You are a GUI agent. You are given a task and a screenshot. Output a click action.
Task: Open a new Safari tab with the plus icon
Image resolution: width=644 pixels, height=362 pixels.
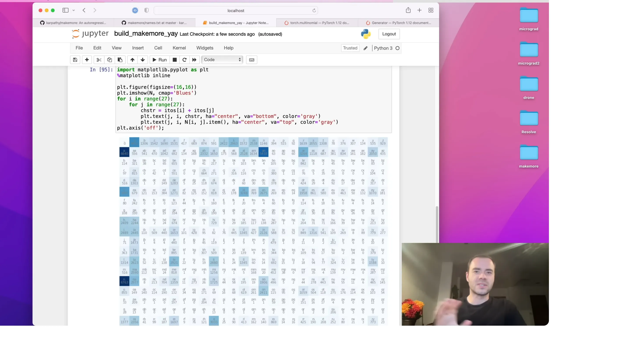coord(419,10)
